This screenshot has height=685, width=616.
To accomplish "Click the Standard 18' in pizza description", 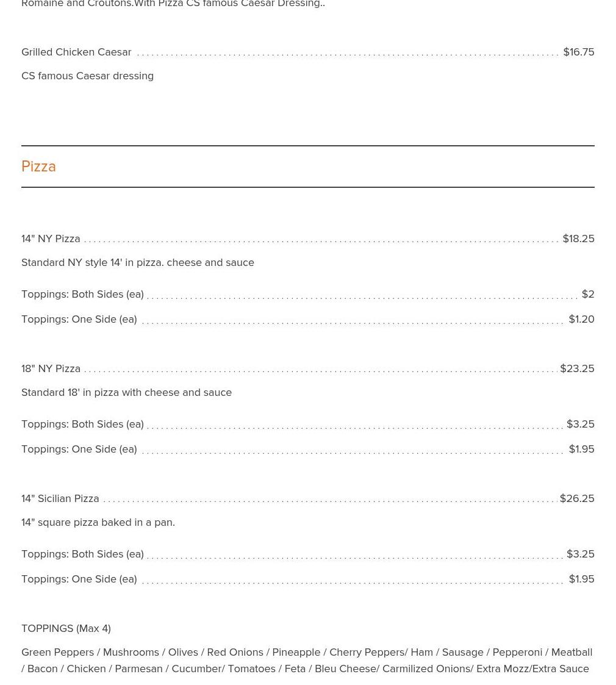I will tap(126, 392).
